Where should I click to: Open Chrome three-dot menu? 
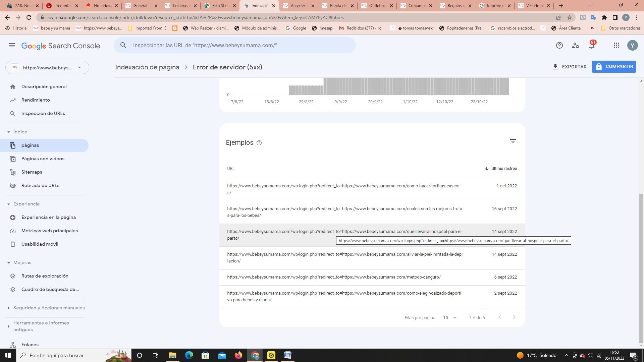pyautogui.click(x=637, y=17)
